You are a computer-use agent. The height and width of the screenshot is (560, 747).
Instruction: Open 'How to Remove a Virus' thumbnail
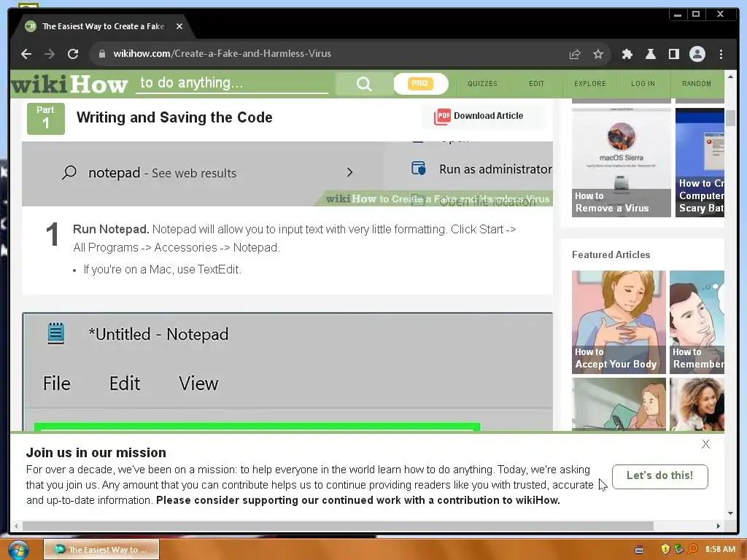tap(622, 163)
